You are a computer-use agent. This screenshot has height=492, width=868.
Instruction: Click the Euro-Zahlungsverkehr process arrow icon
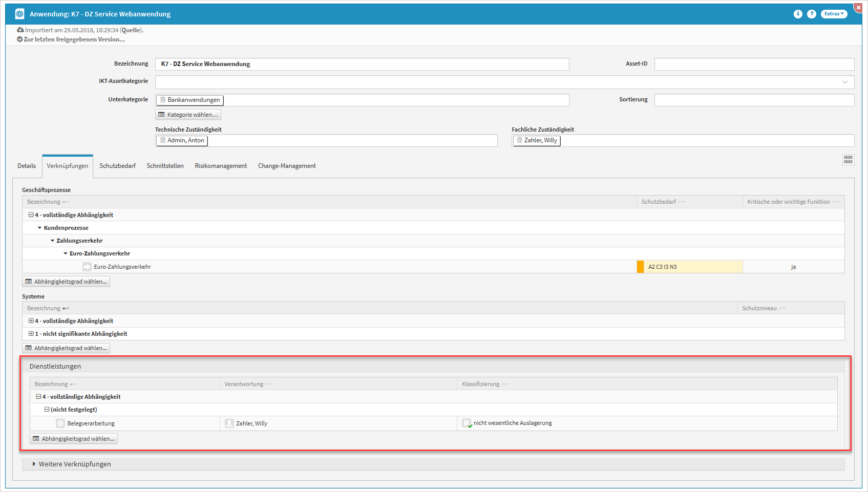point(87,267)
